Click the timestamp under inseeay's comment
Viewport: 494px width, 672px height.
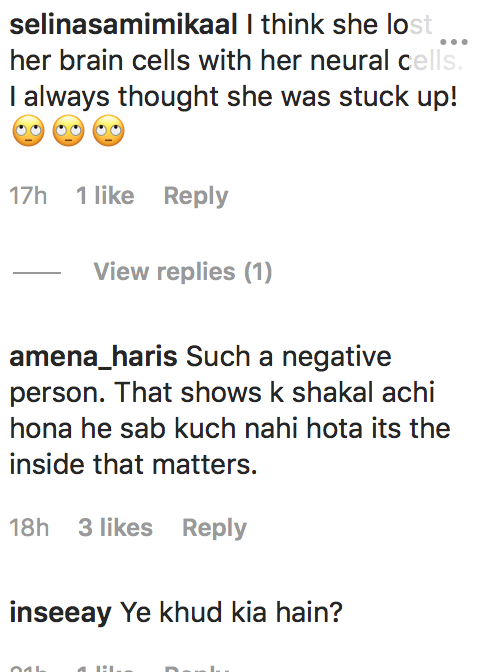pos(28,669)
